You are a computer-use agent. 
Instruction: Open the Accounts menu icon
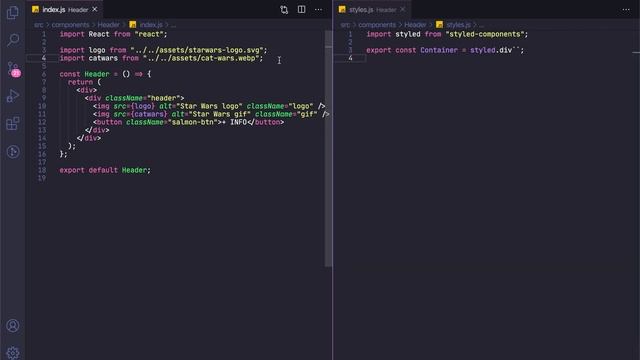click(x=13, y=326)
